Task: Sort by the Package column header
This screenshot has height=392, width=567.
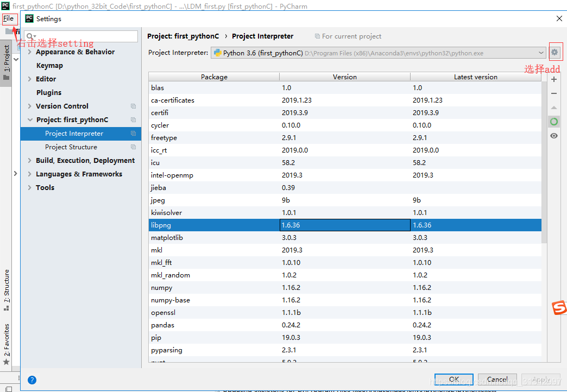Action: click(214, 77)
